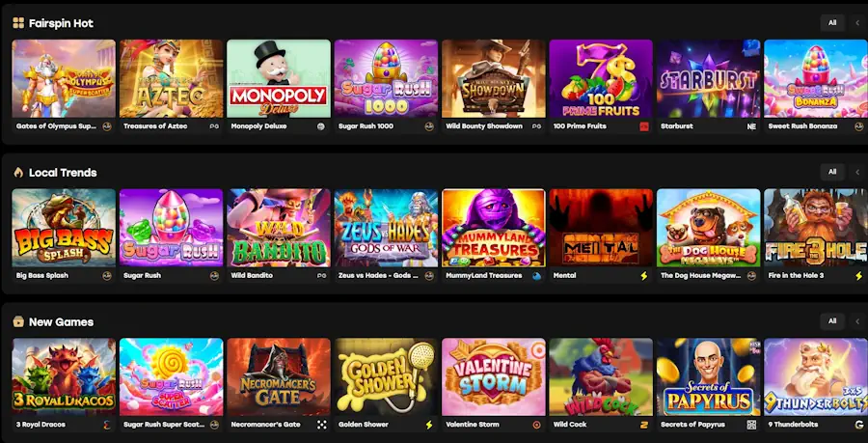Image resolution: width=868 pixels, height=443 pixels.
Task: Click previous arrow in Fairspin Hot row
Action: [x=858, y=23]
